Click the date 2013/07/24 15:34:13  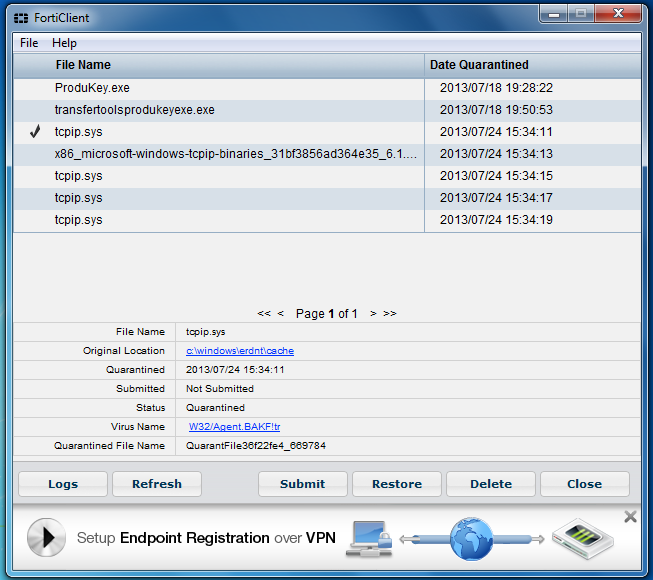point(496,154)
